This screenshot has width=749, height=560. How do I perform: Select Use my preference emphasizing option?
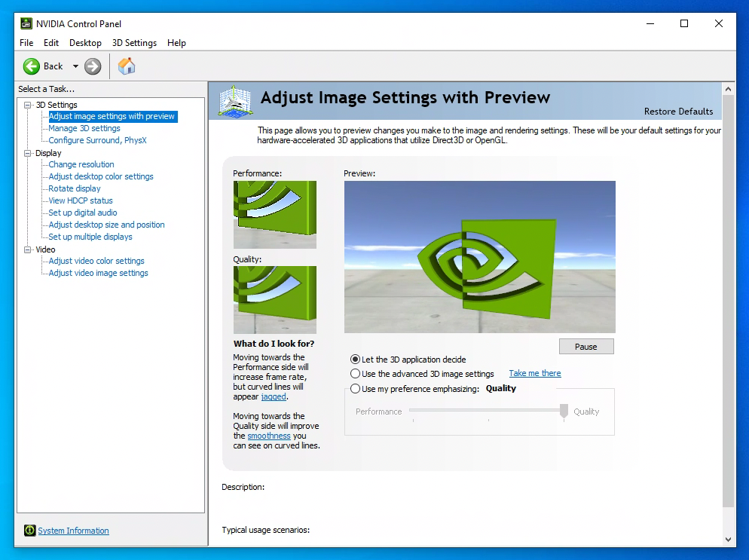point(355,388)
